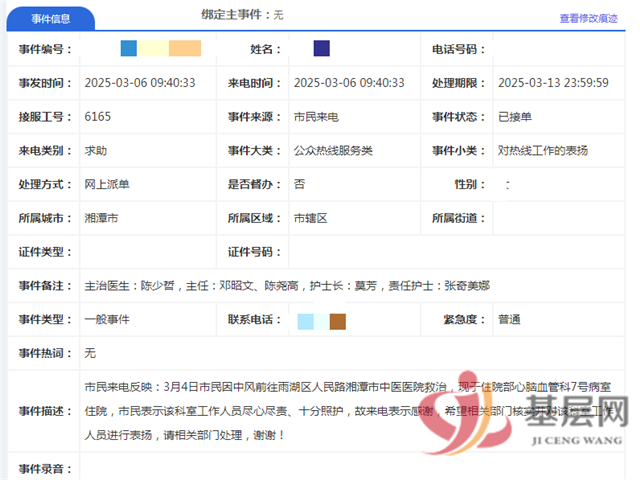The height and width of the screenshot is (480, 640).
Task: Select the 事件类型 value 一般事件
Action: click(x=107, y=320)
